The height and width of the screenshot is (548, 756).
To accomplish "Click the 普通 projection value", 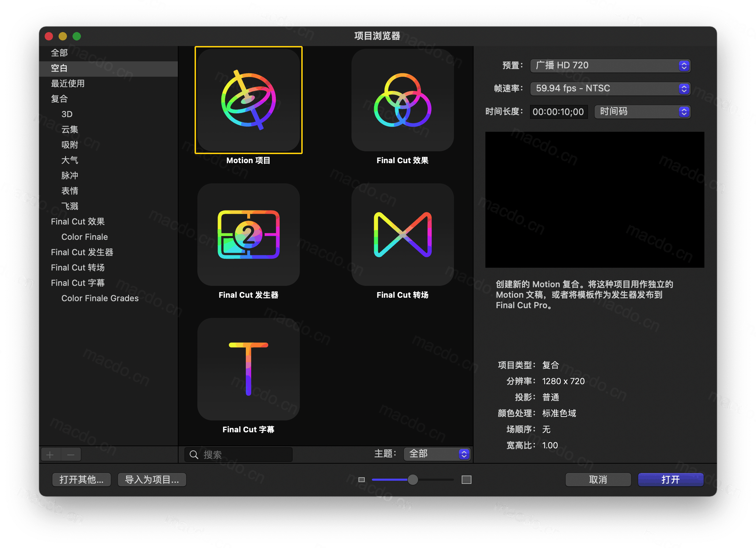I will (x=551, y=397).
